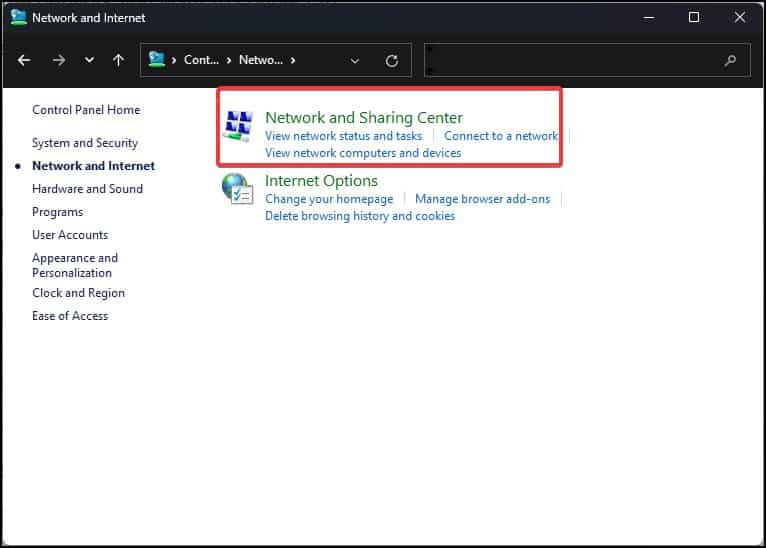Maximize the Network and Internet window
The height and width of the screenshot is (548, 766).
694,18
